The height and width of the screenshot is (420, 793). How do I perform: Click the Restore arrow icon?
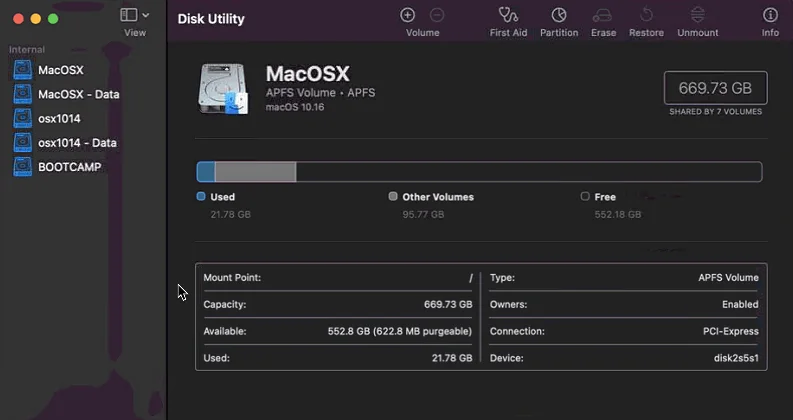click(646, 15)
